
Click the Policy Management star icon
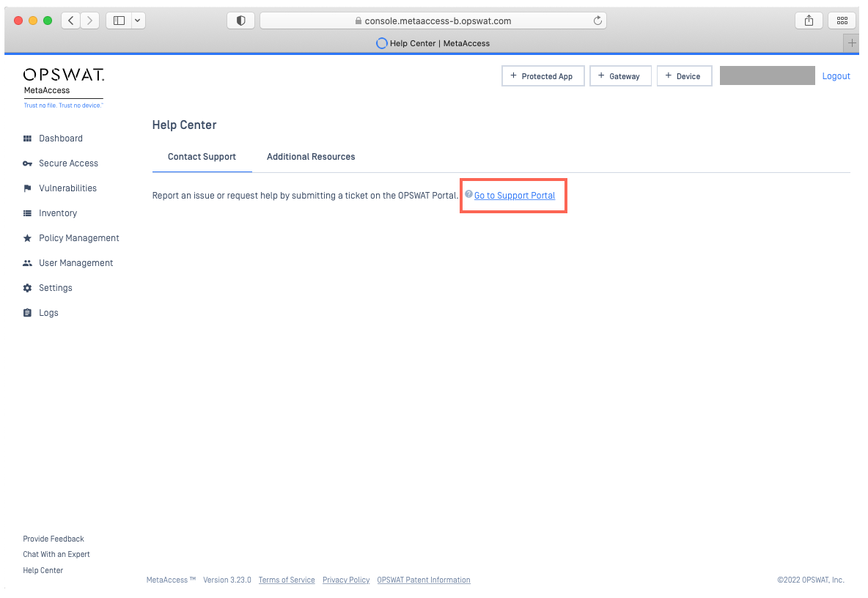pos(27,238)
